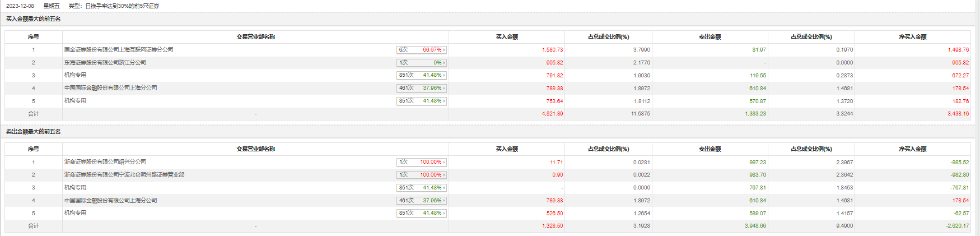
Task: Click 卖出金额 header in the sell table
Action: 710,149
